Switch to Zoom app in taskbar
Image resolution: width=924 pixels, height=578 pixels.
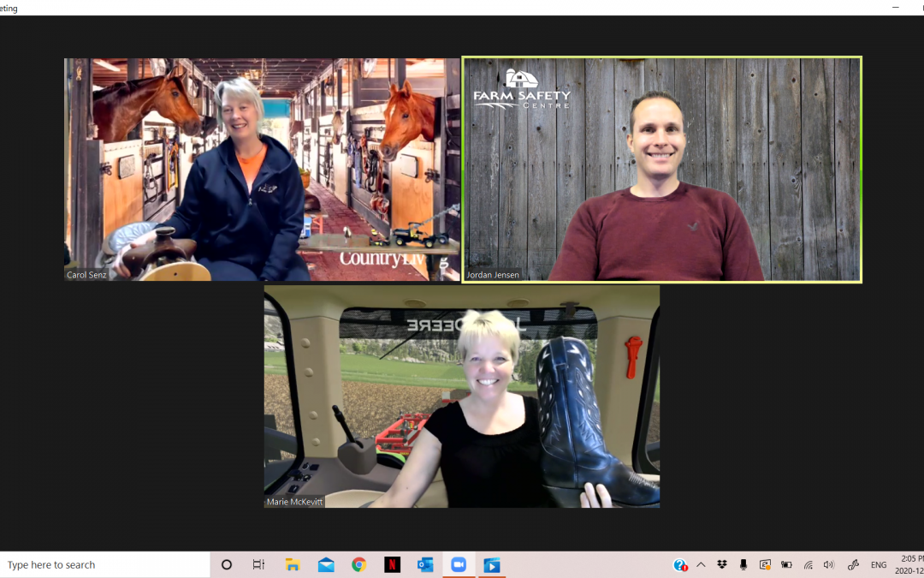point(459,565)
